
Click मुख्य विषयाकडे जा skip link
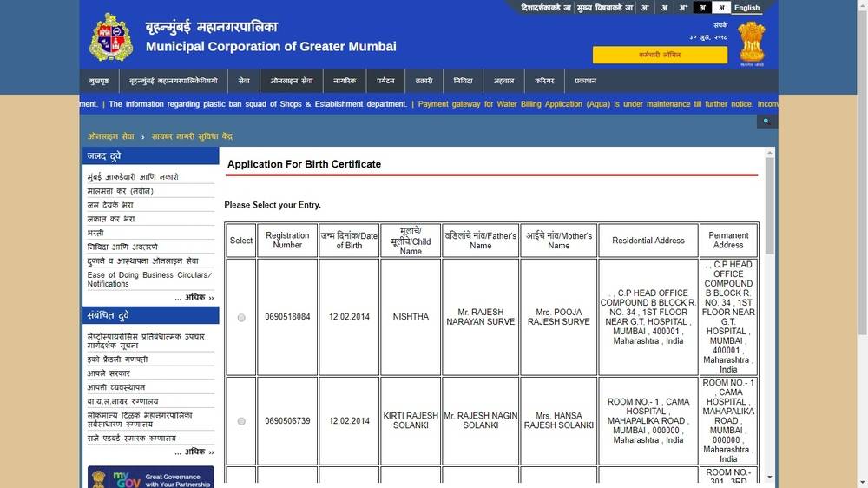tap(604, 8)
